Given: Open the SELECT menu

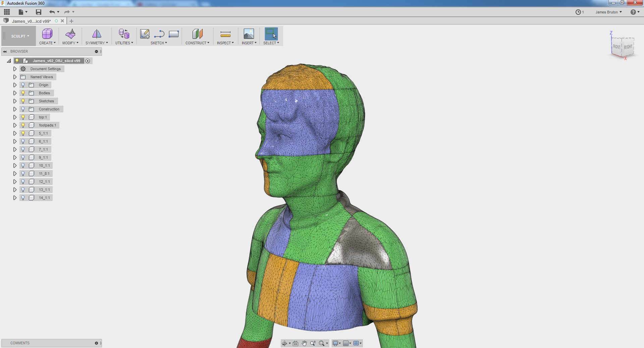Looking at the screenshot, I should coord(271,43).
